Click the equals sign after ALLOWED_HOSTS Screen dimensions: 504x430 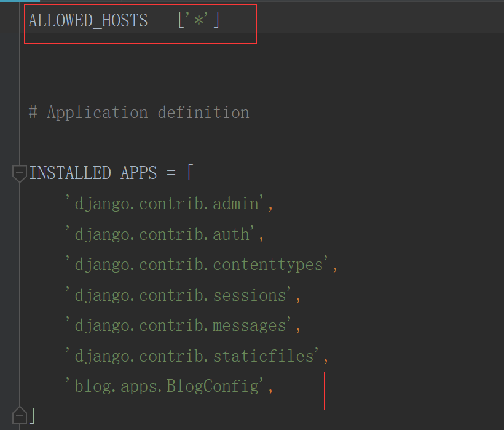pos(162,20)
